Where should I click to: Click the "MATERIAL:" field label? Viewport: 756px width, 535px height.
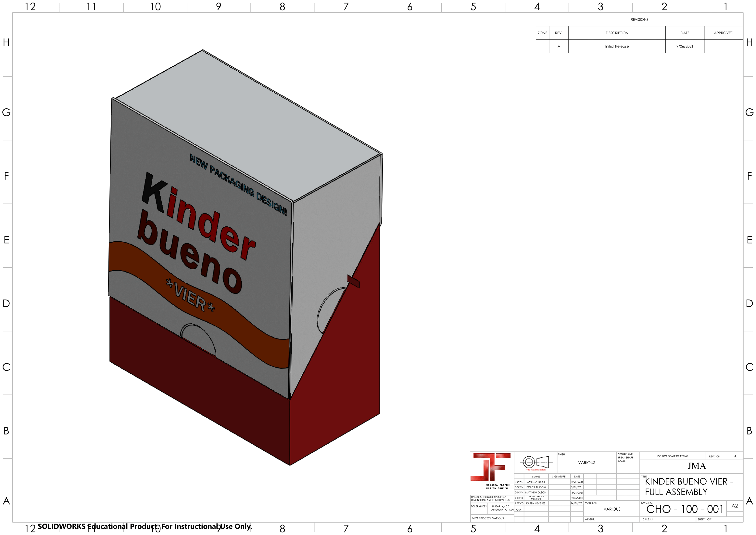pyautogui.click(x=591, y=503)
